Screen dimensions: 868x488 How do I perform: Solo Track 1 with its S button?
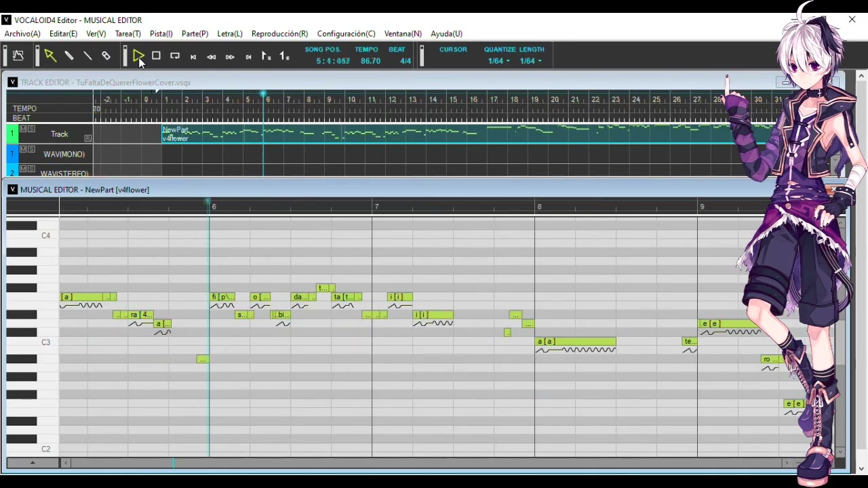click(x=31, y=129)
